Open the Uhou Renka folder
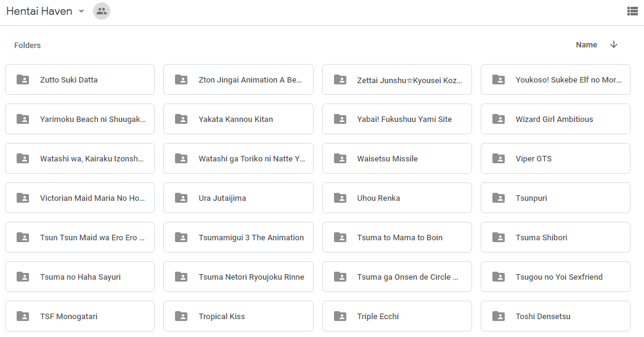The image size is (644, 337). pos(397,198)
